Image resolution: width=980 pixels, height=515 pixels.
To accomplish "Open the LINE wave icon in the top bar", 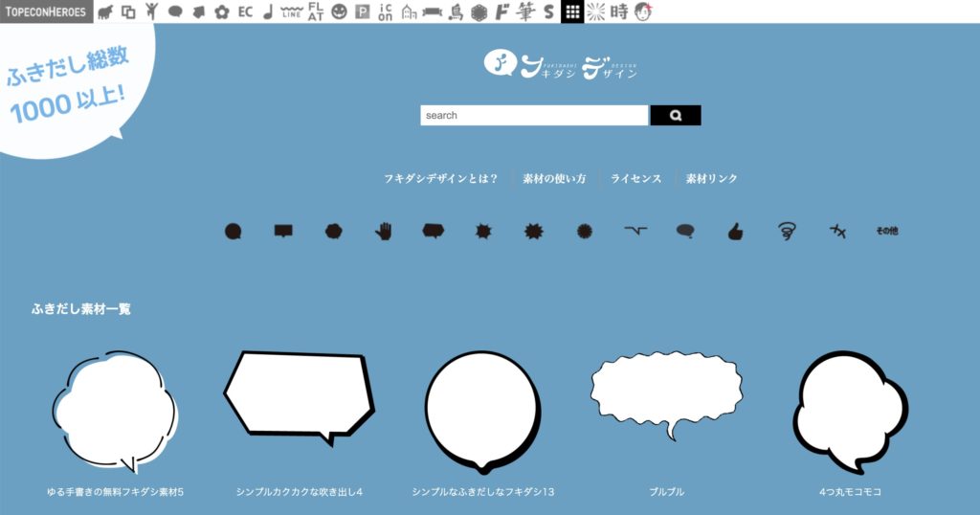I will (x=291, y=11).
